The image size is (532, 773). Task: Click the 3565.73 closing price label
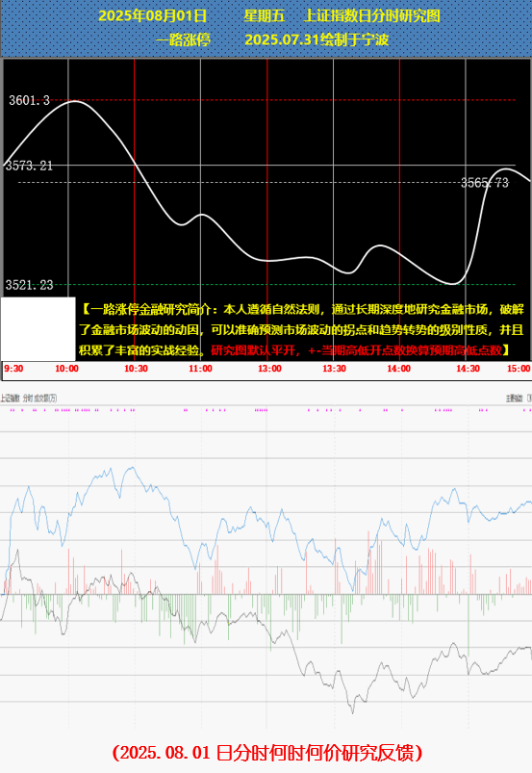(484, 183)
